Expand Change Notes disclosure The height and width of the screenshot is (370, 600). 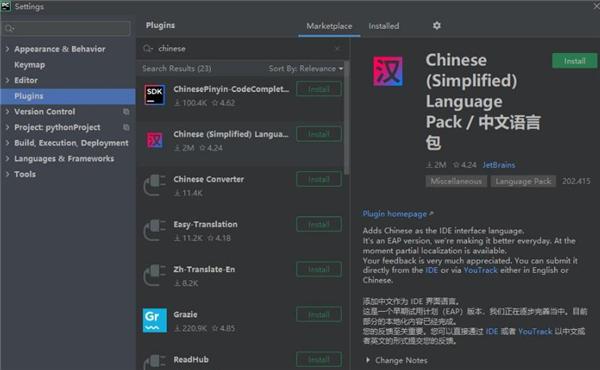pos(368,360)
